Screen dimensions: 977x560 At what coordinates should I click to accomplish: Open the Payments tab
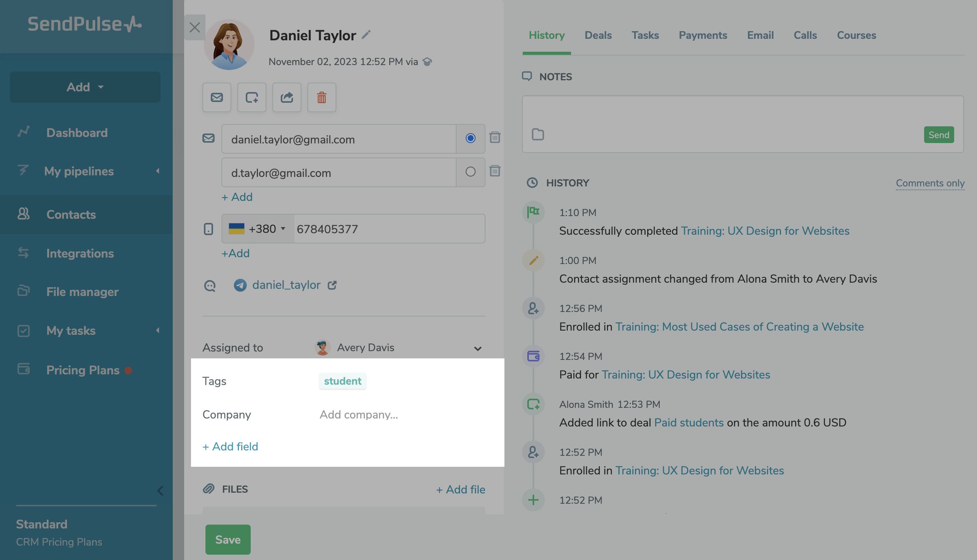702,35
